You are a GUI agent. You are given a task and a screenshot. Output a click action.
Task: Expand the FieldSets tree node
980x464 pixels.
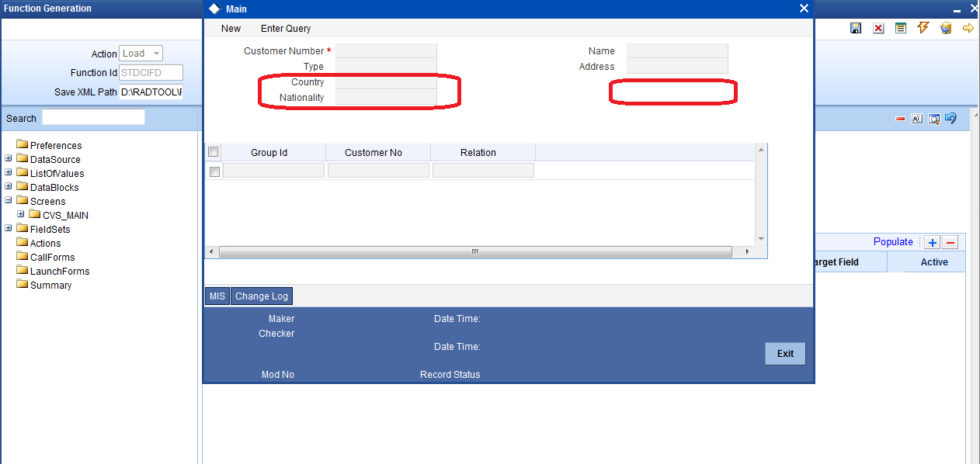point(9,228)
